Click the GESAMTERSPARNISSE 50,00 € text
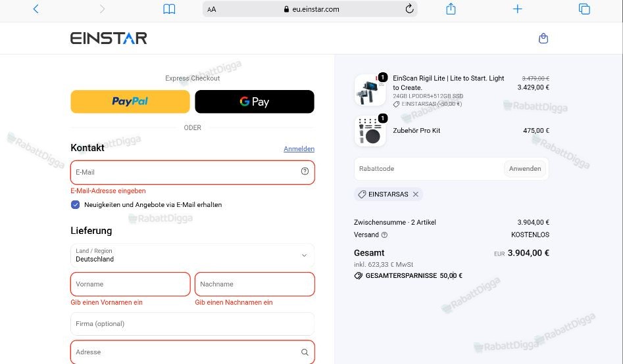This screenshot has height=364, width=623. click(x=414, y=275)
